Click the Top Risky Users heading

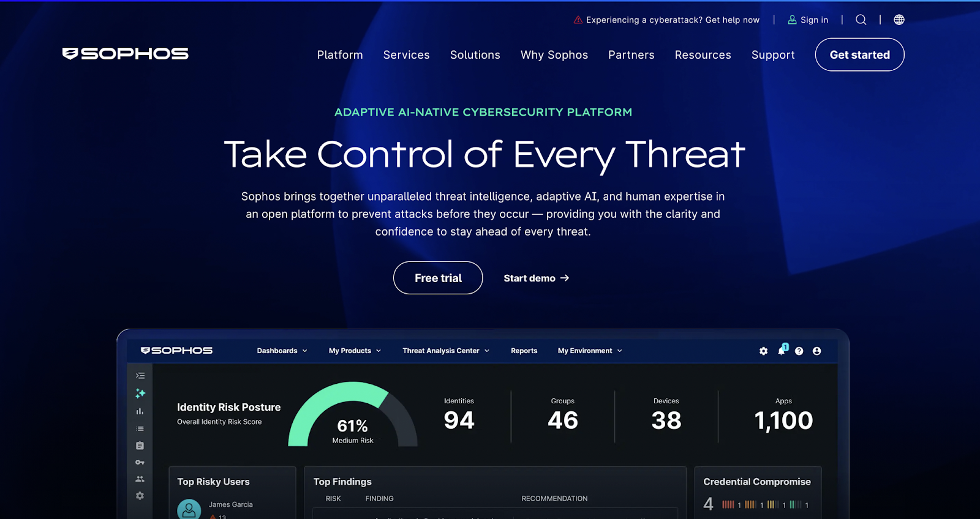pyautogui.click(x=213, y=482)
